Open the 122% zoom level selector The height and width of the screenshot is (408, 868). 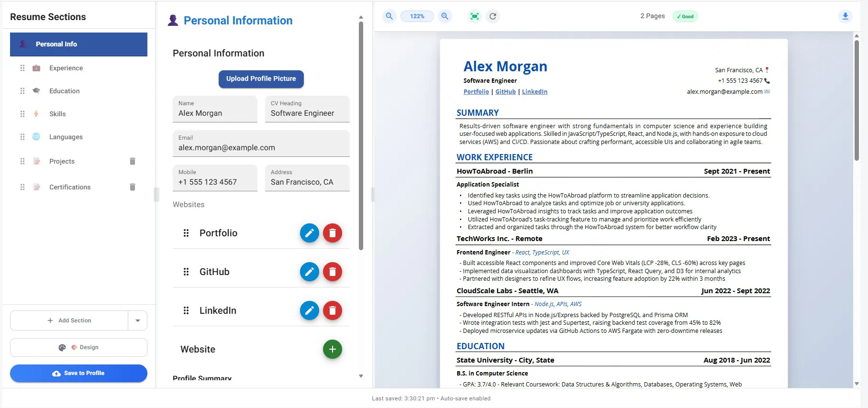pyautogui.click(x=417, y=16)
